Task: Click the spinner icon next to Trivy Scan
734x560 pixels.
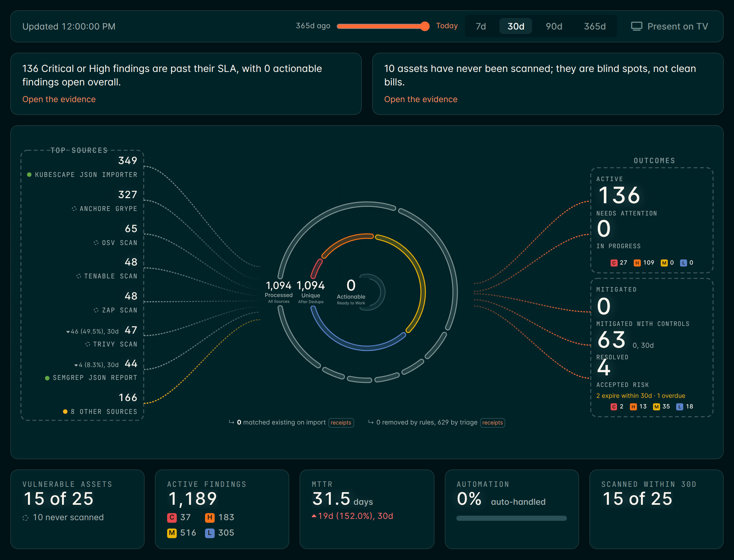Action: (x=87, y=344)
